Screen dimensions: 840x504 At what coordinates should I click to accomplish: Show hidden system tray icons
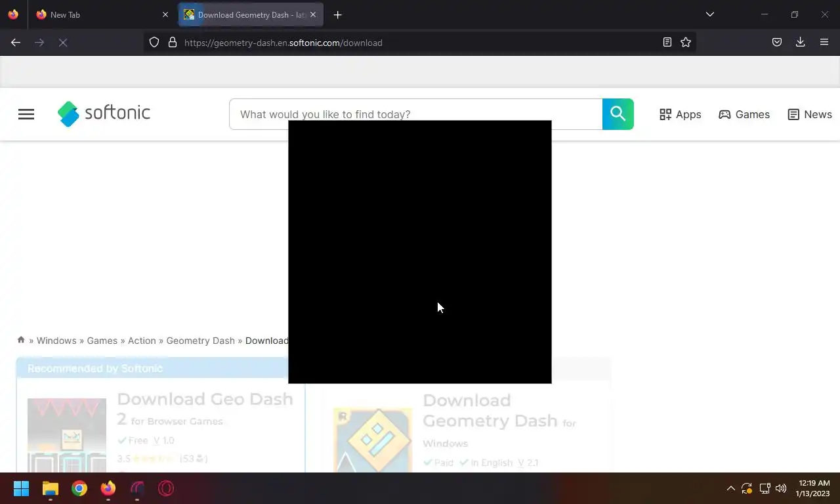(730, 488)
